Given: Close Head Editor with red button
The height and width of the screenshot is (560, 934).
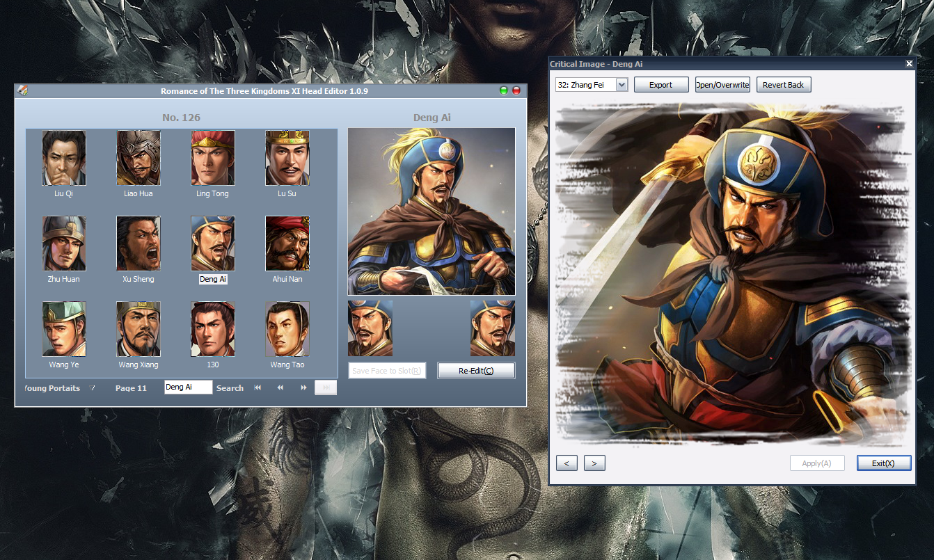Looking at the screenshot, I should point(516,90).
